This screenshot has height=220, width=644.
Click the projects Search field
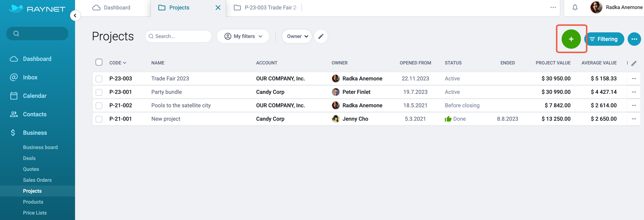click(x=178, y=36)
